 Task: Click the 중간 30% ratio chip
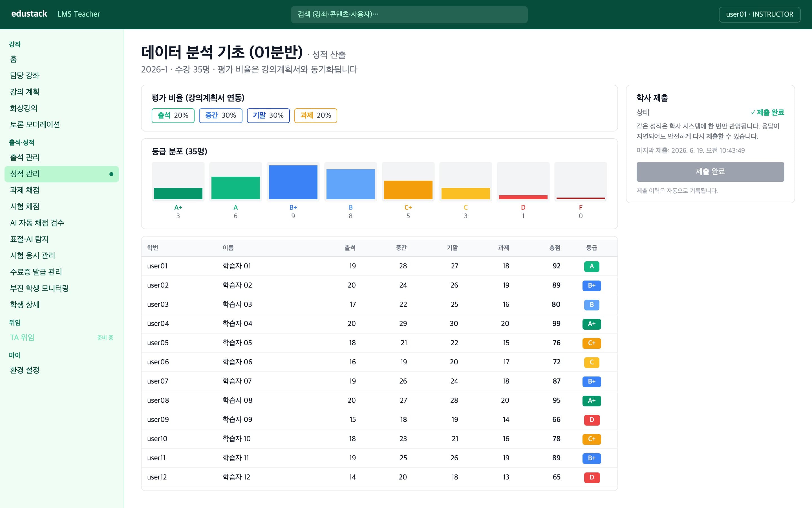pos(221,116)
